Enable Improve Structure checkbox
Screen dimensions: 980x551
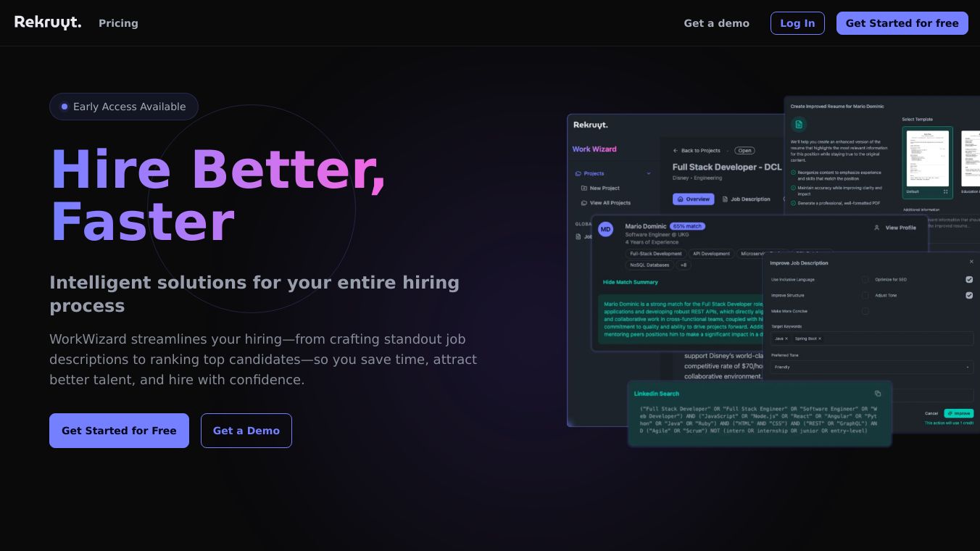(x=865, y=295)
